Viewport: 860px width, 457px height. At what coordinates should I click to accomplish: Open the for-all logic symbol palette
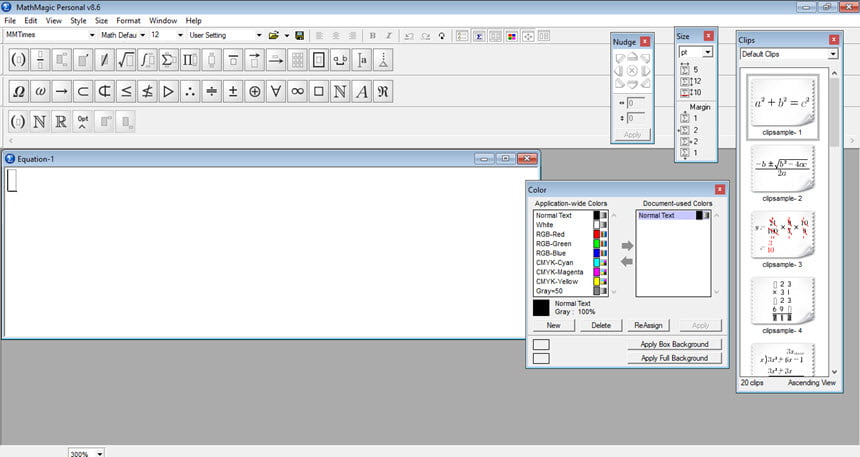[x=276, y=92]
